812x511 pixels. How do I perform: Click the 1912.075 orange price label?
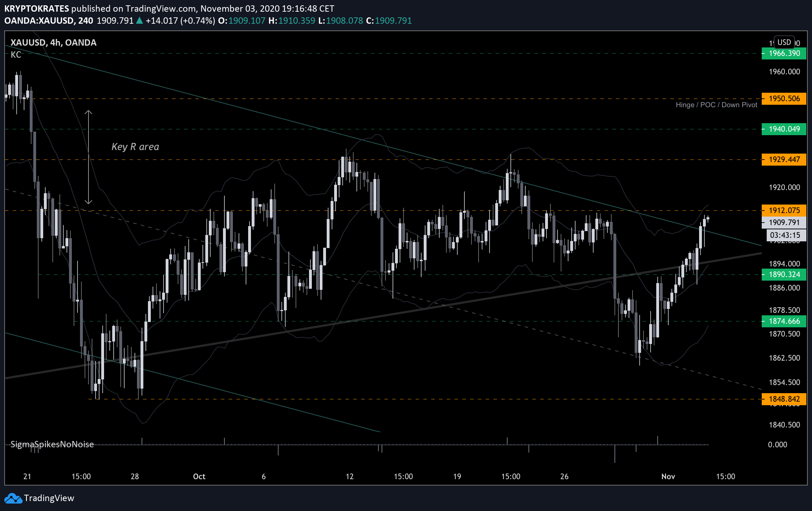click(x=784, y=210)
